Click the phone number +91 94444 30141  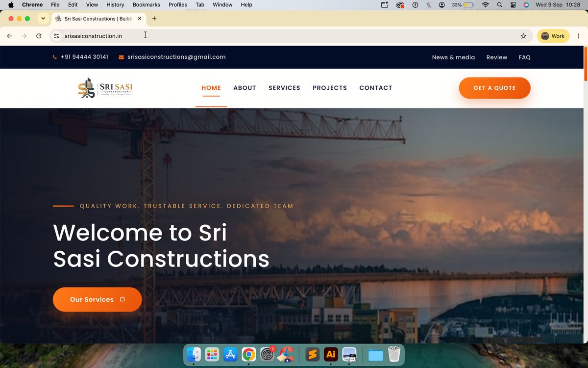tap(84, 57)
